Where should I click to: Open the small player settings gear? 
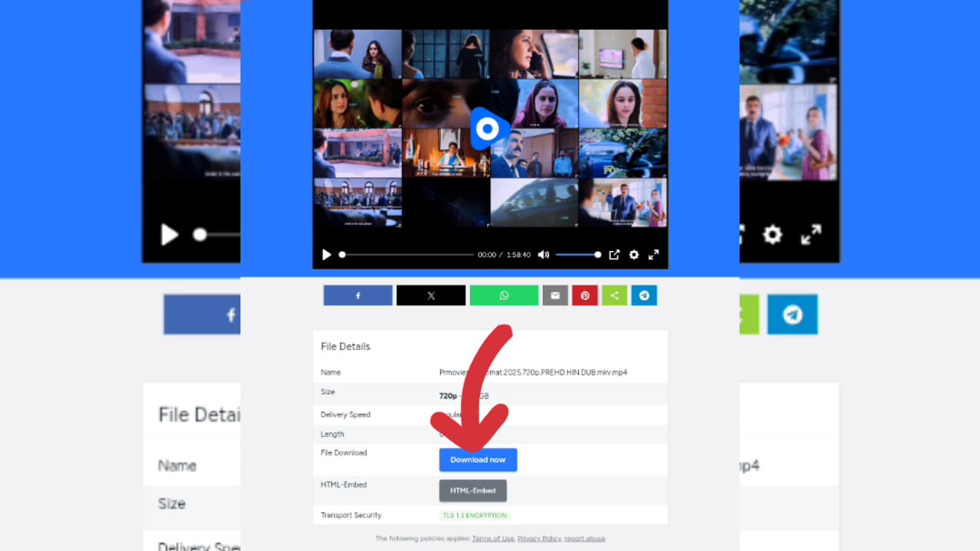(634, 255)
